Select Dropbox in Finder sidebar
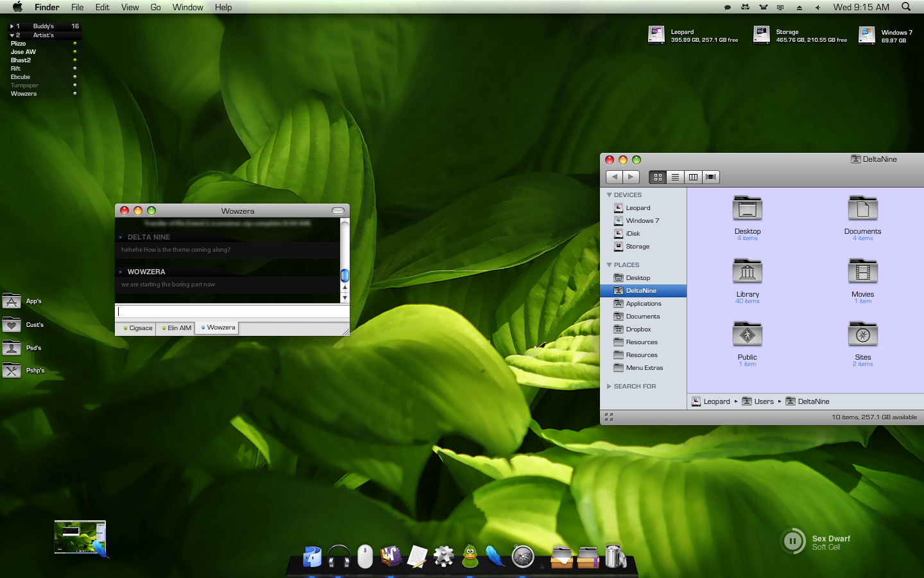Image resolution: width=924 pixels, height=578 pixels. coord(643,329)
